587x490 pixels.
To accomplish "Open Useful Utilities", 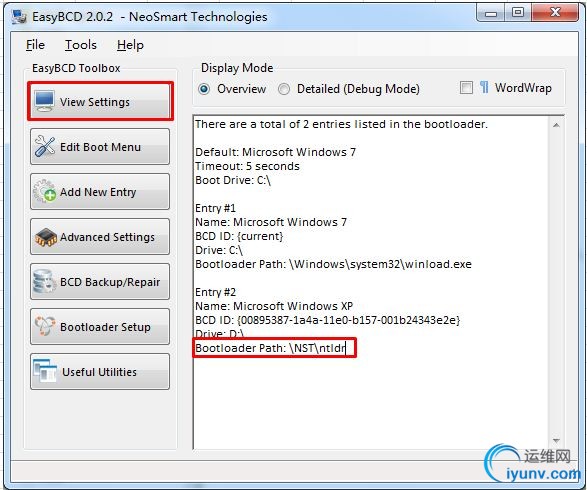I will pyautogui.click(x=100, y=372).
